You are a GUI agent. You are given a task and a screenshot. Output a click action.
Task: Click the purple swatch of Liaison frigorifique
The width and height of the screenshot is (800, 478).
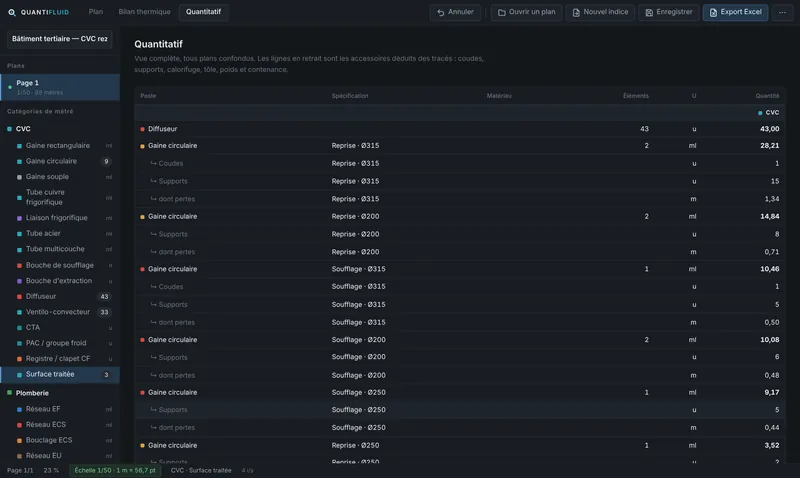coord(19,218)
